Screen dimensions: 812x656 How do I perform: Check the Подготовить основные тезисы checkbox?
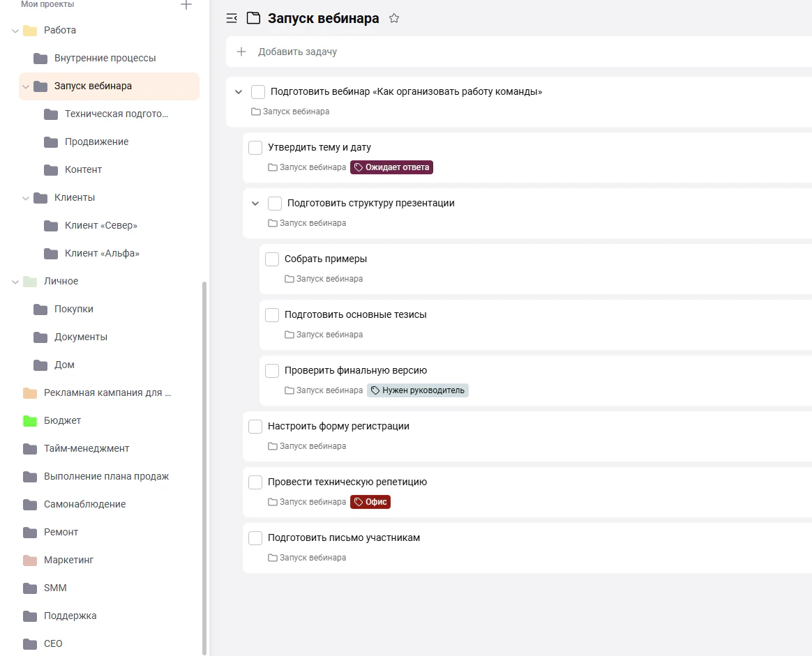(x=272, y=315)
